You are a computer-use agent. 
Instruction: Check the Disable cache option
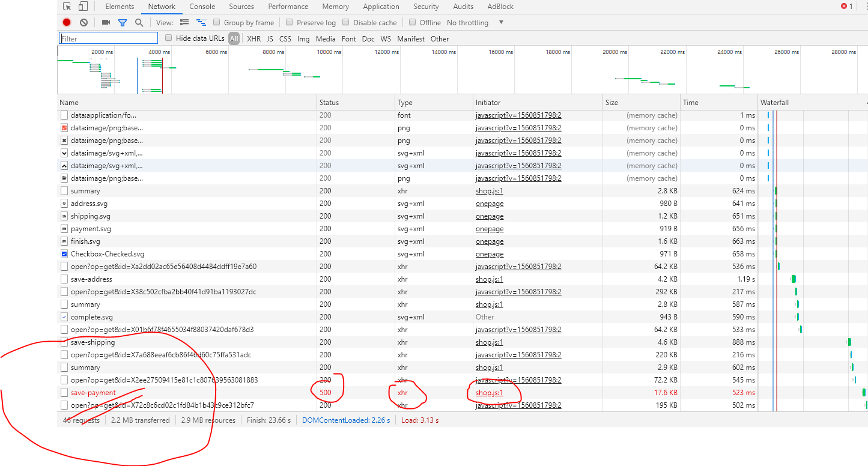point(346,22)
